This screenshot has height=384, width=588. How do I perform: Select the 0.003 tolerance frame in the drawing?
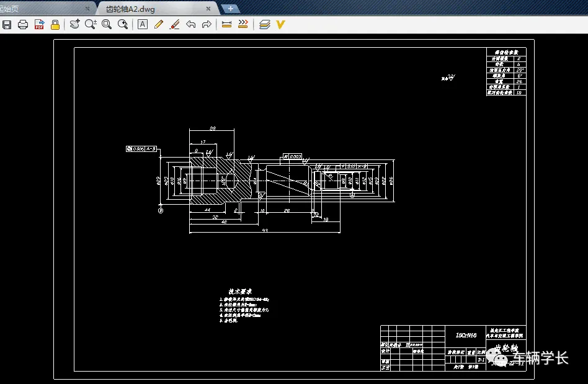pos(292,156)
